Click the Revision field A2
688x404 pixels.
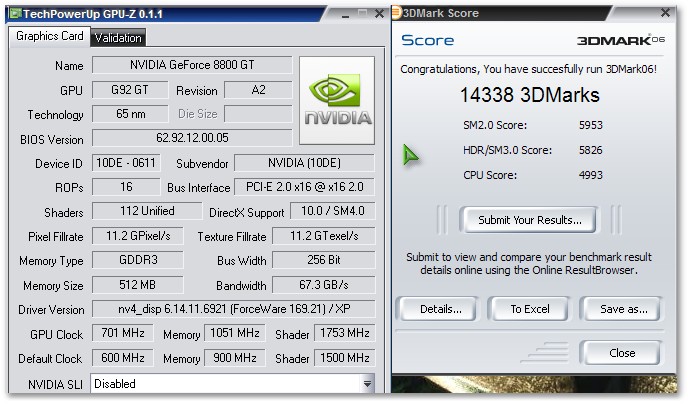[258, 90]
